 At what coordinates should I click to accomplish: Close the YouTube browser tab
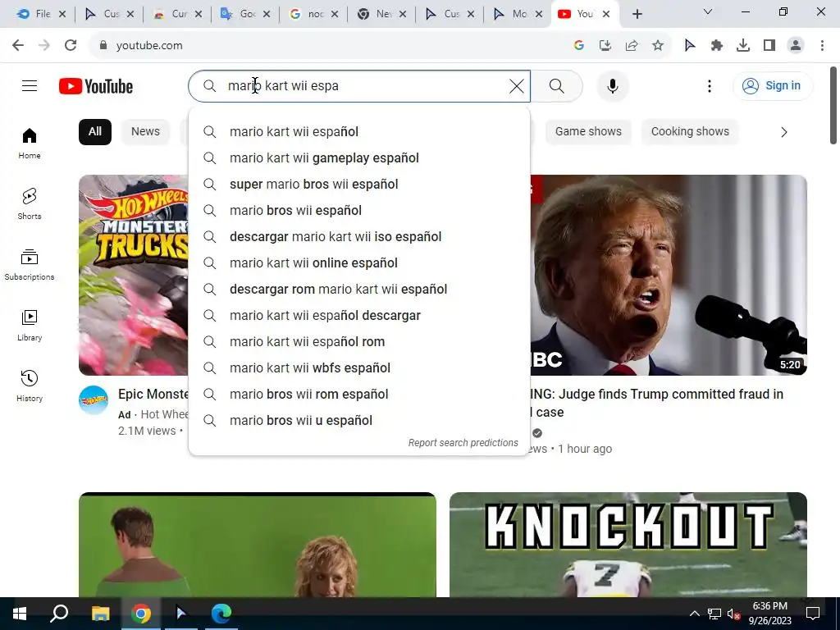[606, 14]
